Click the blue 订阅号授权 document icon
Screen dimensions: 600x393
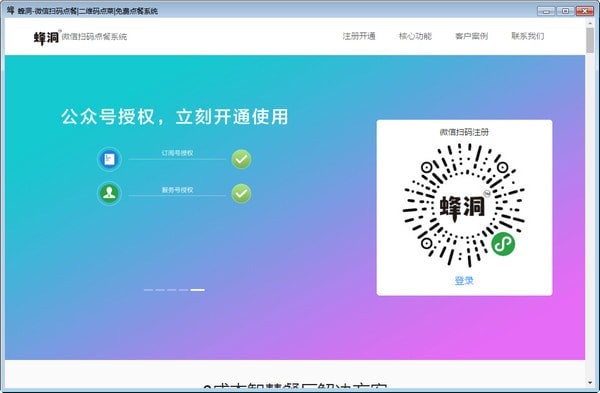click(109, 159)
